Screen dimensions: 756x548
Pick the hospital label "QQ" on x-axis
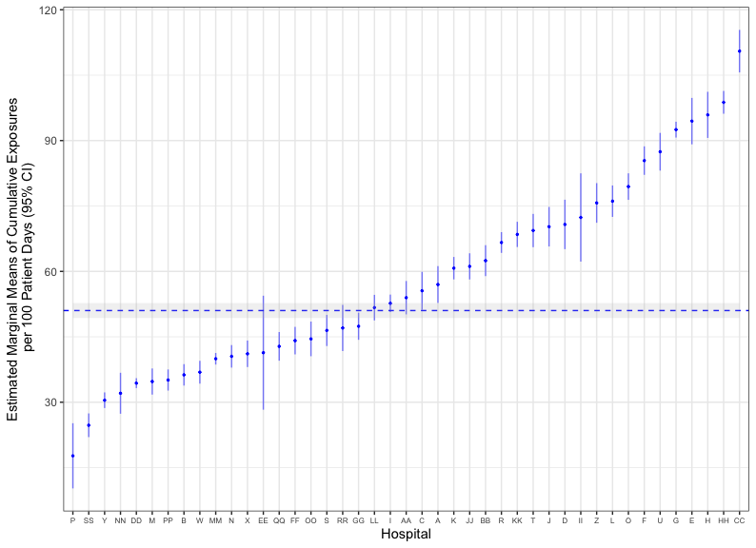pyautogui.click(x=279, y=520)
